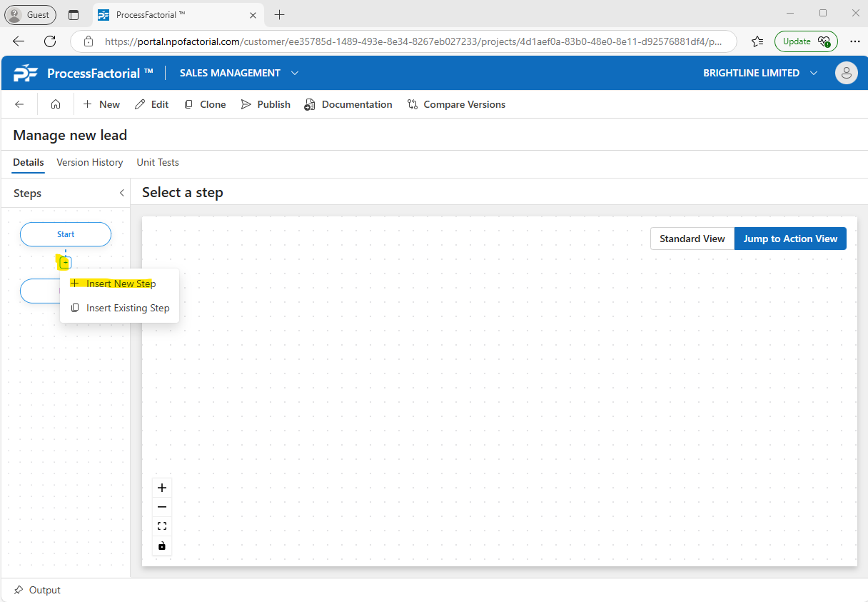
Task: Click the back arrow in app toolbar
Action: point(19,104)
